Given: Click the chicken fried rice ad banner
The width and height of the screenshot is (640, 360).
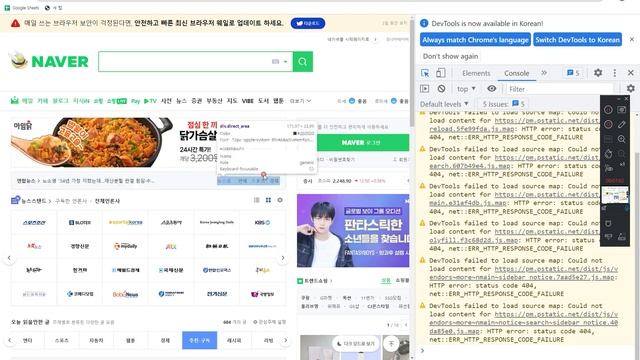Looking at the screenshot, I should (x=113, y=142).
